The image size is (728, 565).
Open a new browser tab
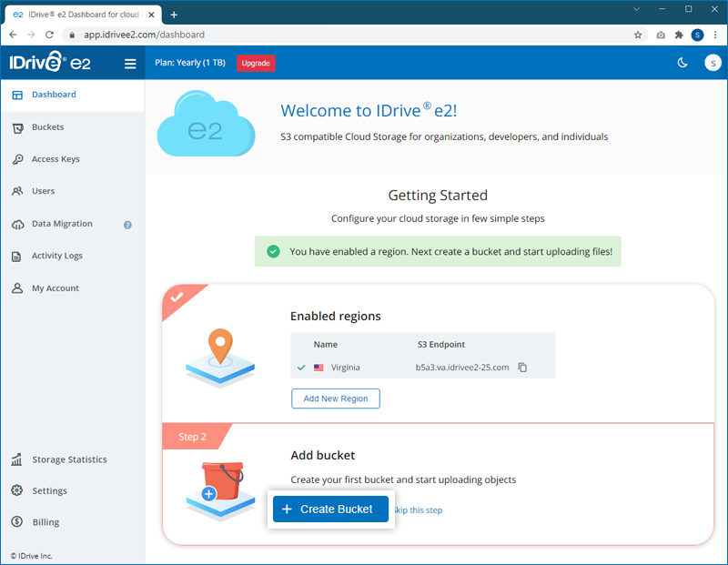pos(174,15)
